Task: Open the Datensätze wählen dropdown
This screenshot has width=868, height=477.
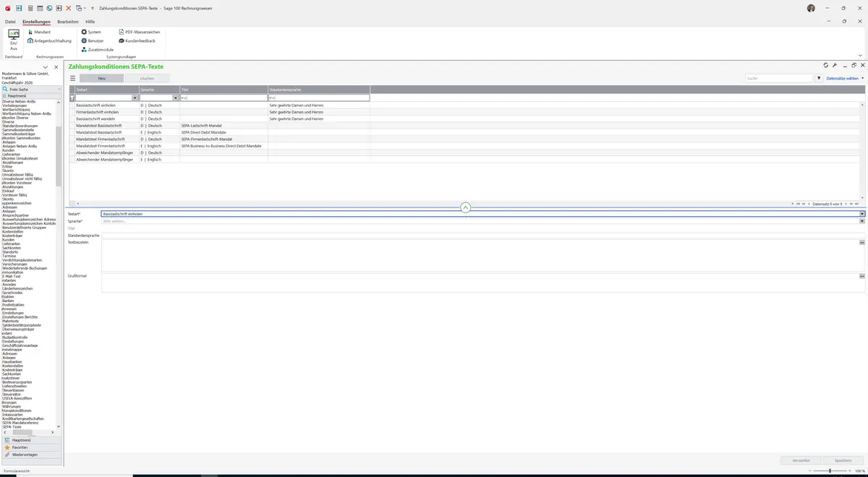Action: coord(845,78)
